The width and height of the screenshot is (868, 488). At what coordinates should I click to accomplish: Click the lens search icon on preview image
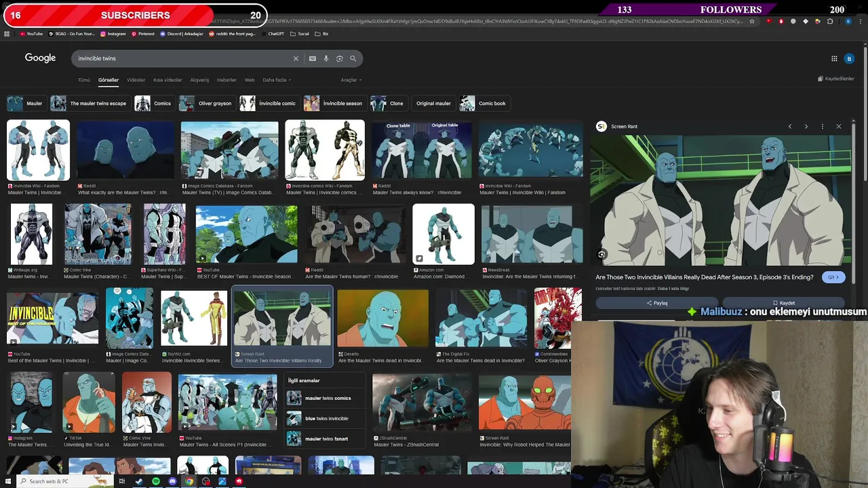(x=601, y=254)
